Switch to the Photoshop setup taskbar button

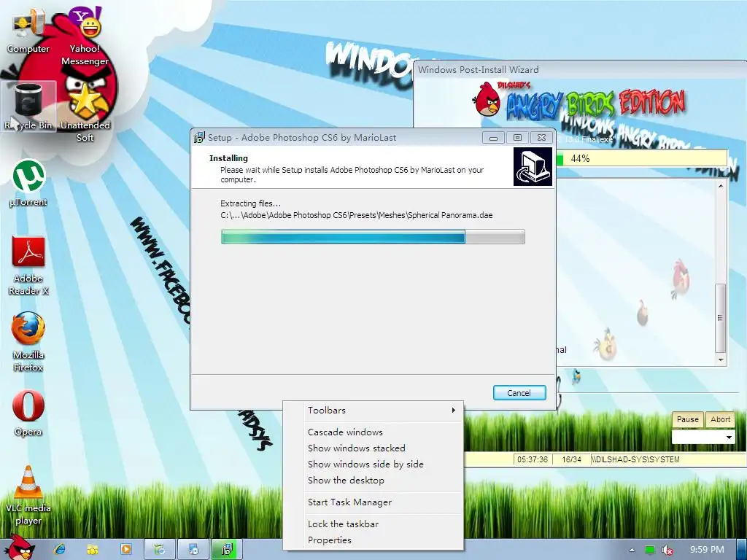point(227,550)
